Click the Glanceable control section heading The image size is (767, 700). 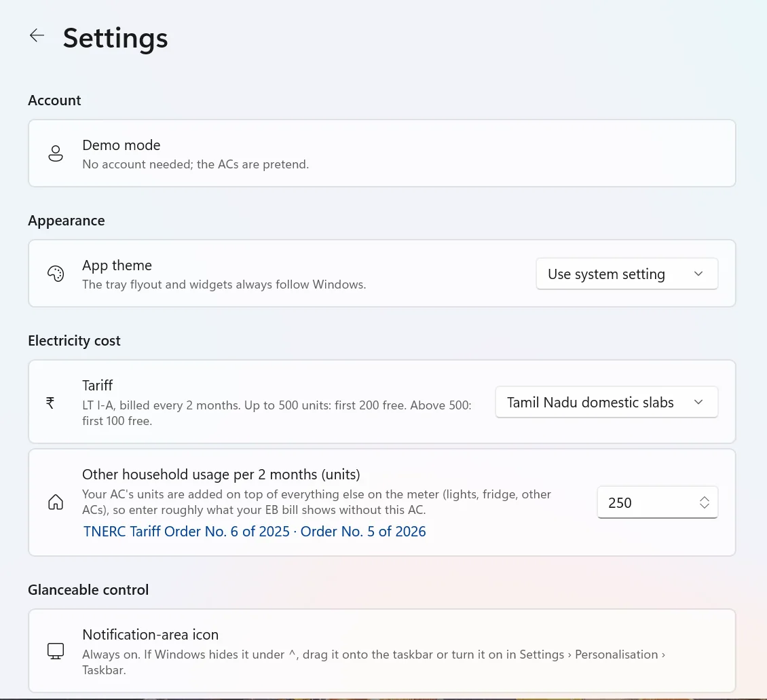click(88, 589)
